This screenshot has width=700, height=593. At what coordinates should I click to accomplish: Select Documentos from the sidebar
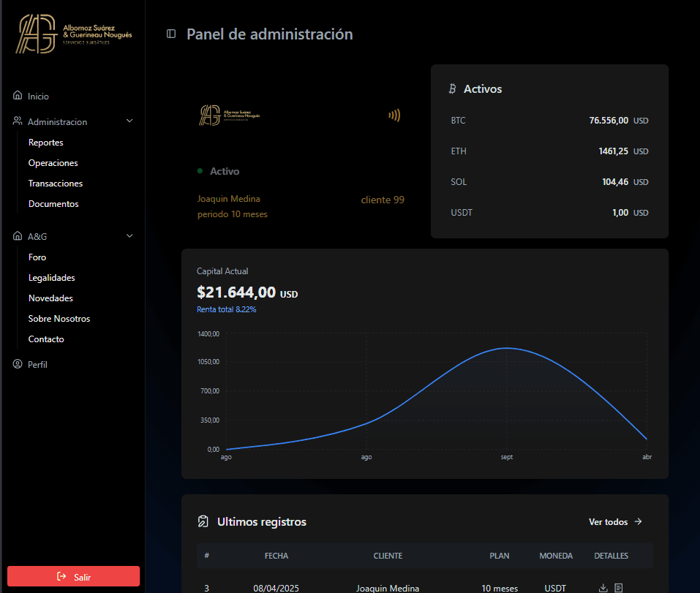tap(53, 204)
